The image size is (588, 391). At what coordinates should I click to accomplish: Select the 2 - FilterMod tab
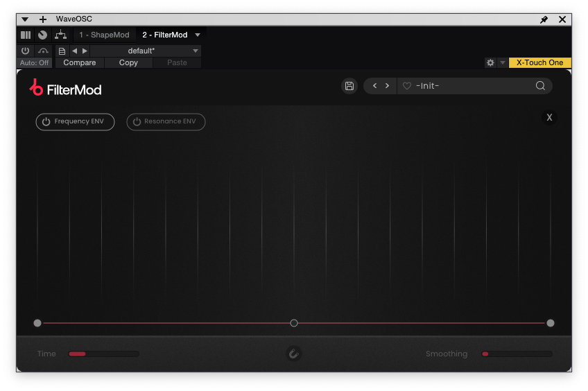coord(164,35)
